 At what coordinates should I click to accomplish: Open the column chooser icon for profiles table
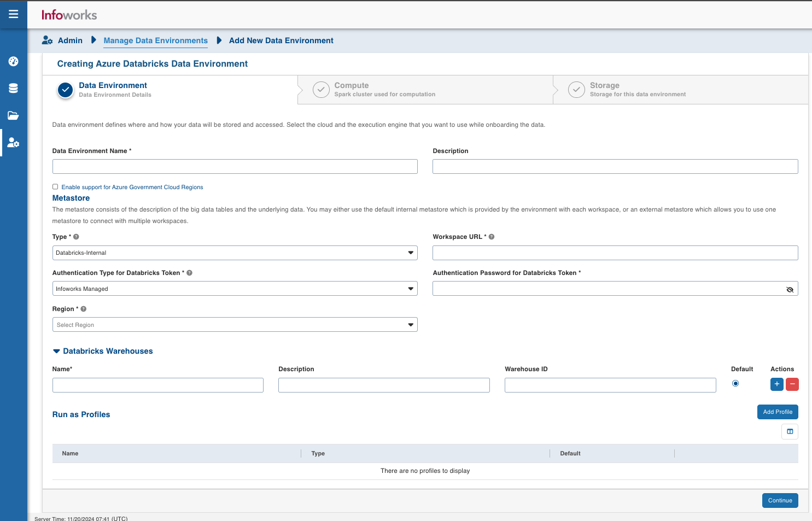click(790, 431)
